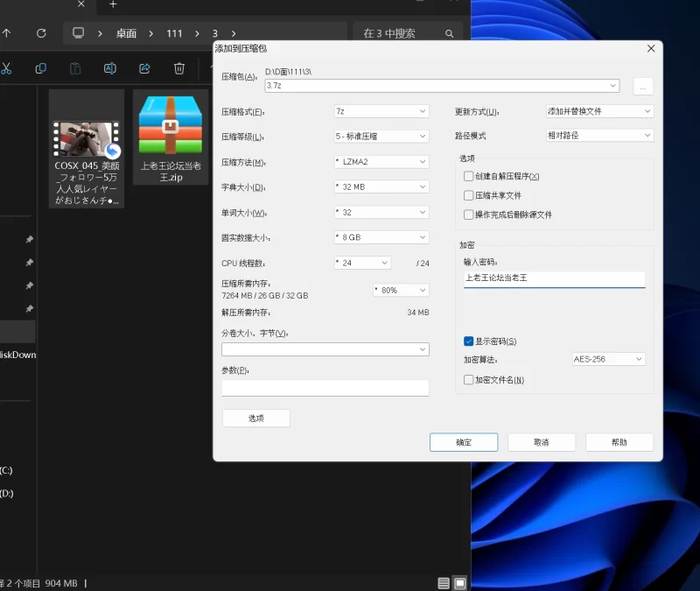
Task: Uncheck the 显示密码 checkbox
Action: point(469,341)
